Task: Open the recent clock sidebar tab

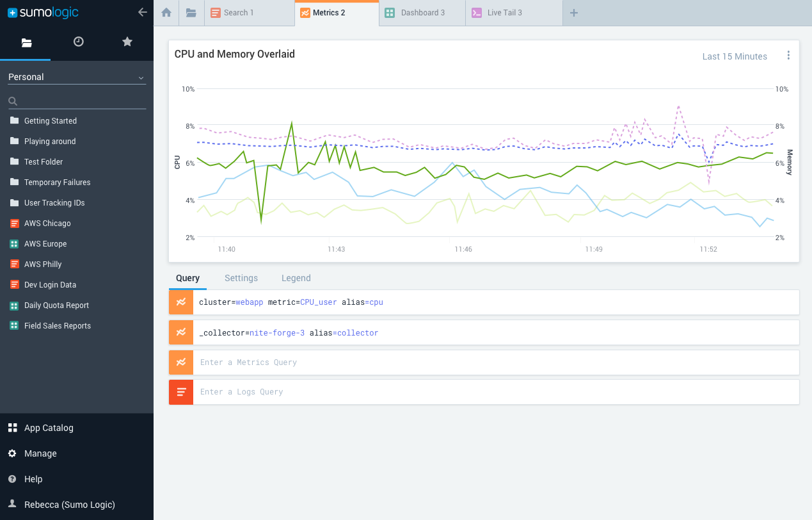Action: (78, 42)
